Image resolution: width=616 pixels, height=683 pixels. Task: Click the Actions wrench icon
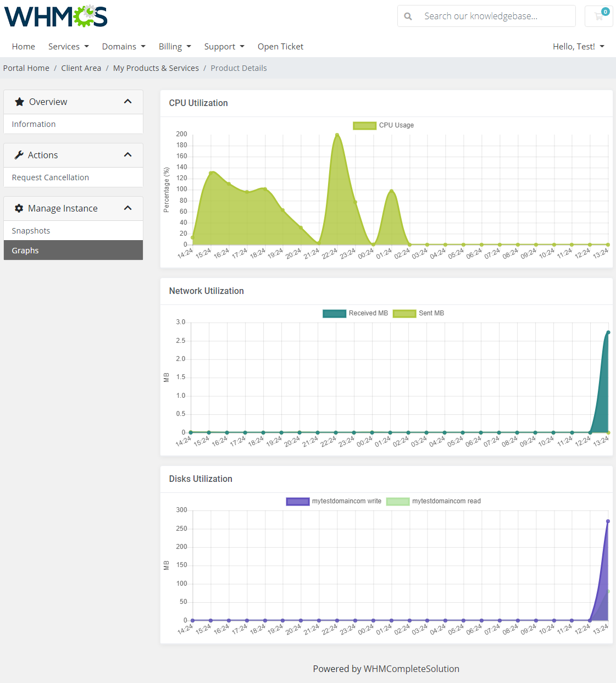(19, 155)
